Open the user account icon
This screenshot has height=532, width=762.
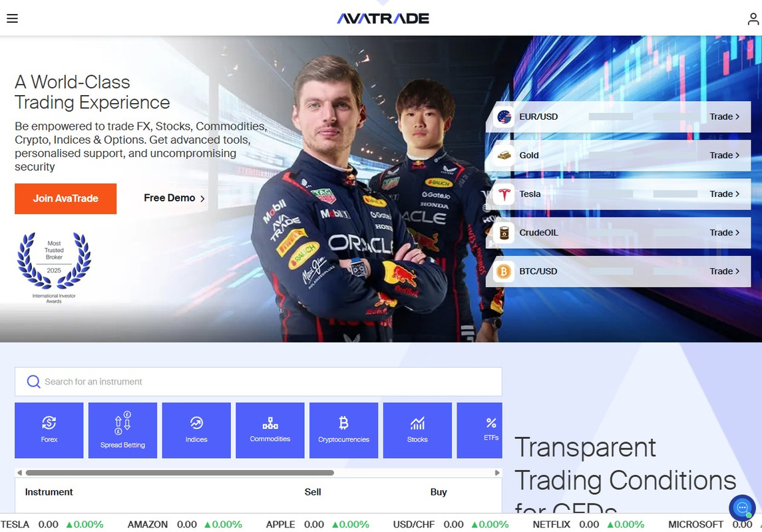click(753, 19)
